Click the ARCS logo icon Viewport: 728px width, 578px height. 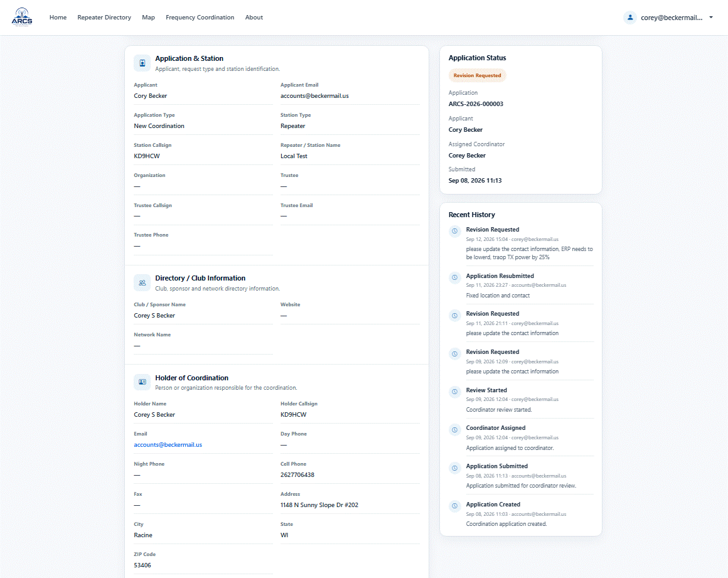click(x=22, y=17)
